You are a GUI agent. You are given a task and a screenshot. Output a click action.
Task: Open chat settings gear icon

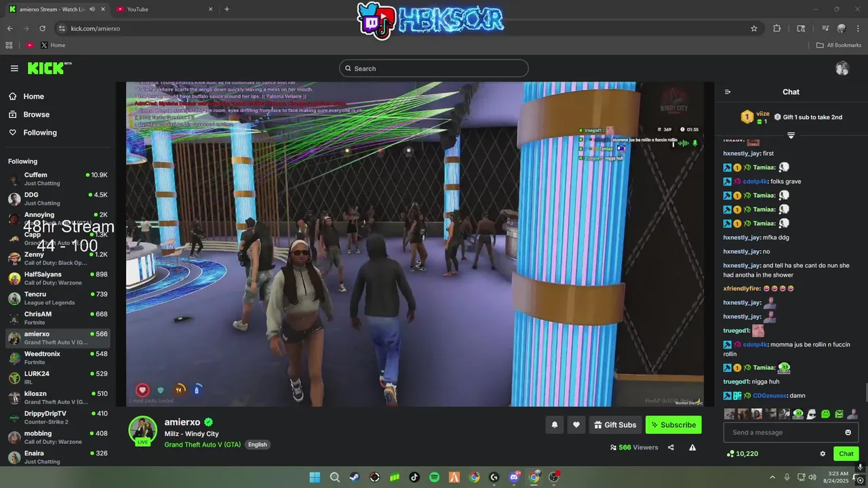tap(823, 454)
